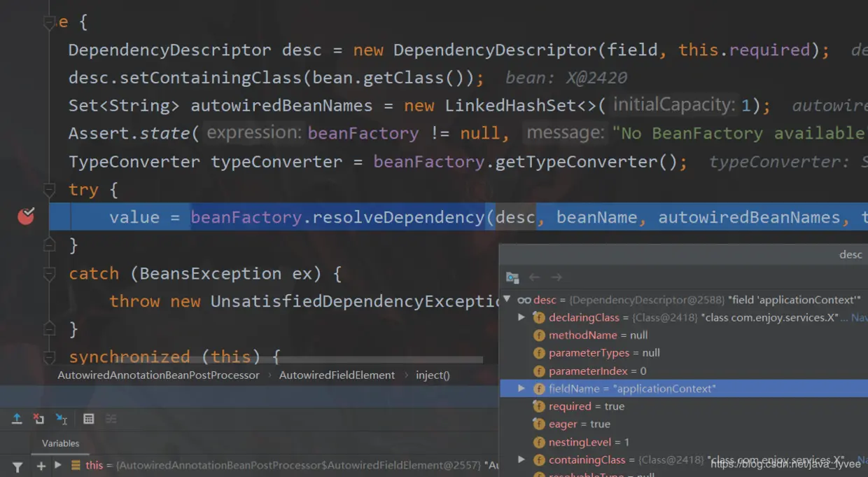Screen dimensions: 868x477
Task: Select the Variables tab
Action: point(60,443)
